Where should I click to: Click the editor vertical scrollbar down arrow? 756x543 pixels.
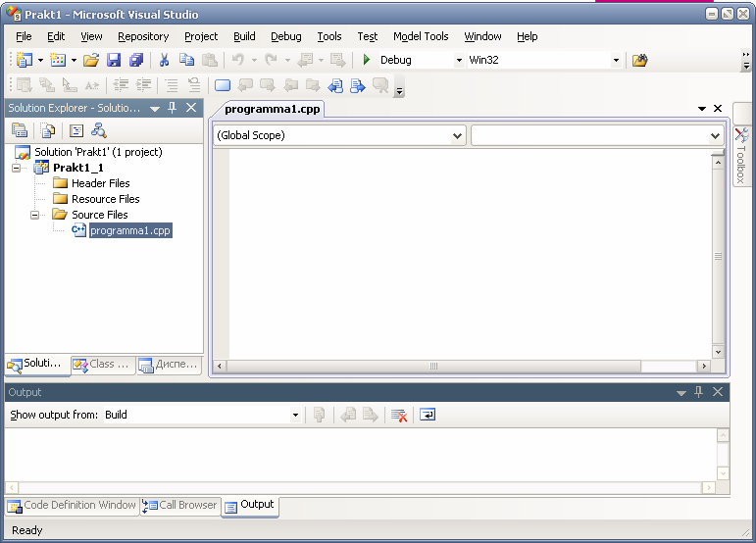point(718,352)
